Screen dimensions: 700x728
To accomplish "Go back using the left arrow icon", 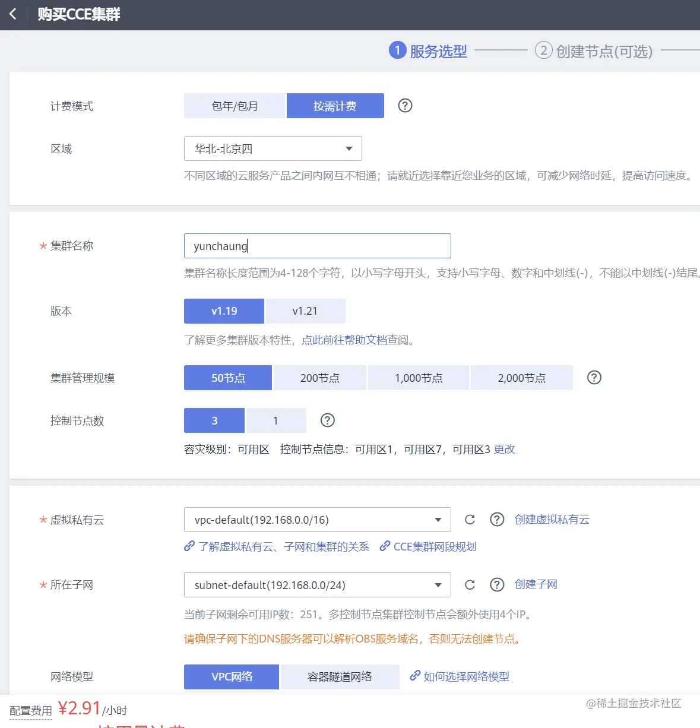I will click(x=13, y=14).
